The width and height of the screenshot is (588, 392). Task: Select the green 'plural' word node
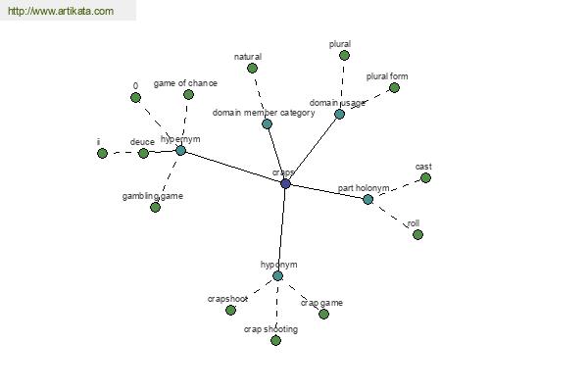click(x=344, y=56)
